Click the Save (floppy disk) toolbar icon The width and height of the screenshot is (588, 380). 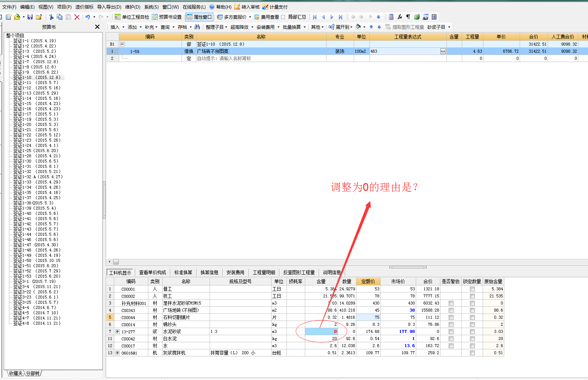pos(30,17)
